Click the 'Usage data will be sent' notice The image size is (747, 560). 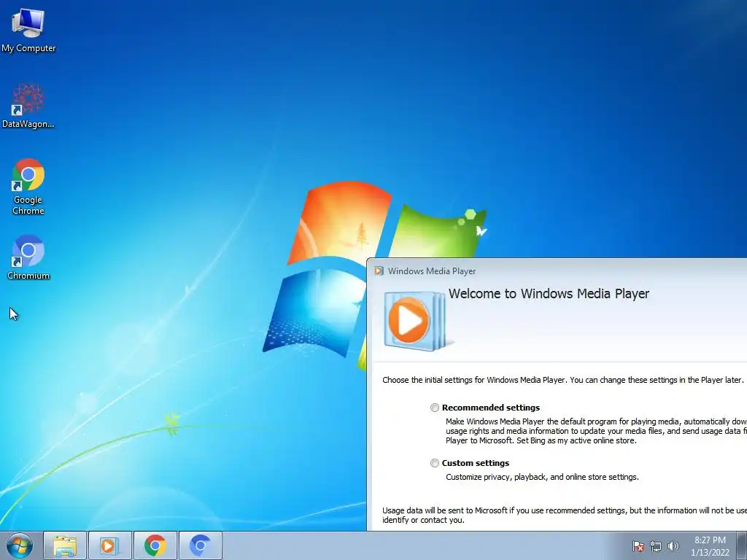tap(565, 516)
